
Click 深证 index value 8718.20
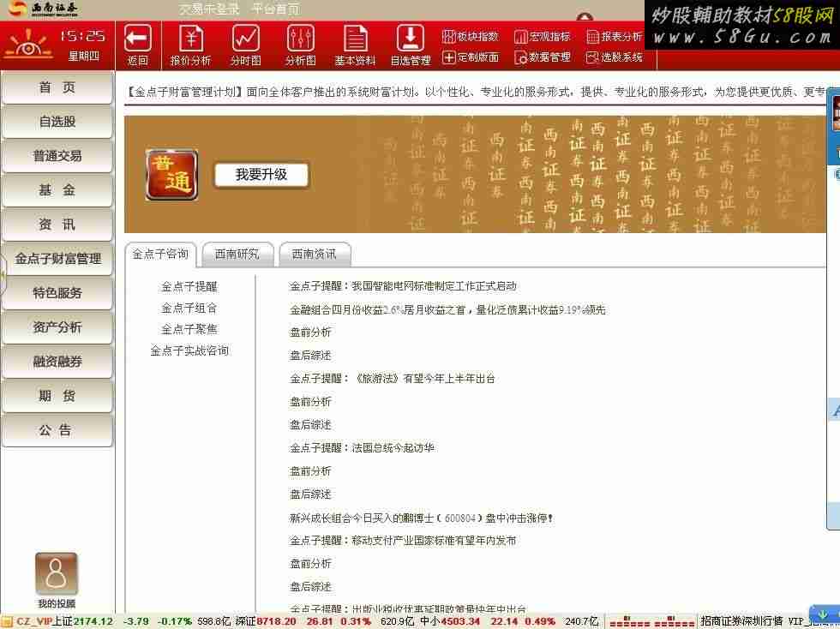tap(276, 621)
